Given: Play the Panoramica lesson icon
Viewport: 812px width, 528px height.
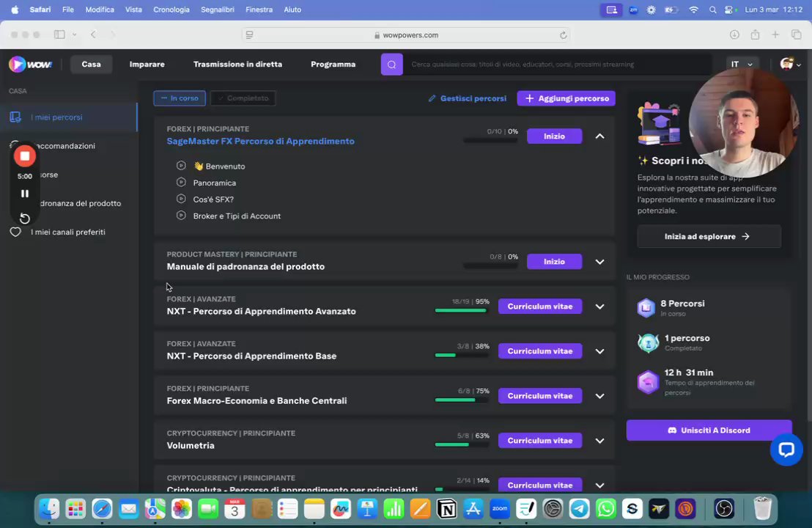Looking at the screenshot, I should 181,183.
